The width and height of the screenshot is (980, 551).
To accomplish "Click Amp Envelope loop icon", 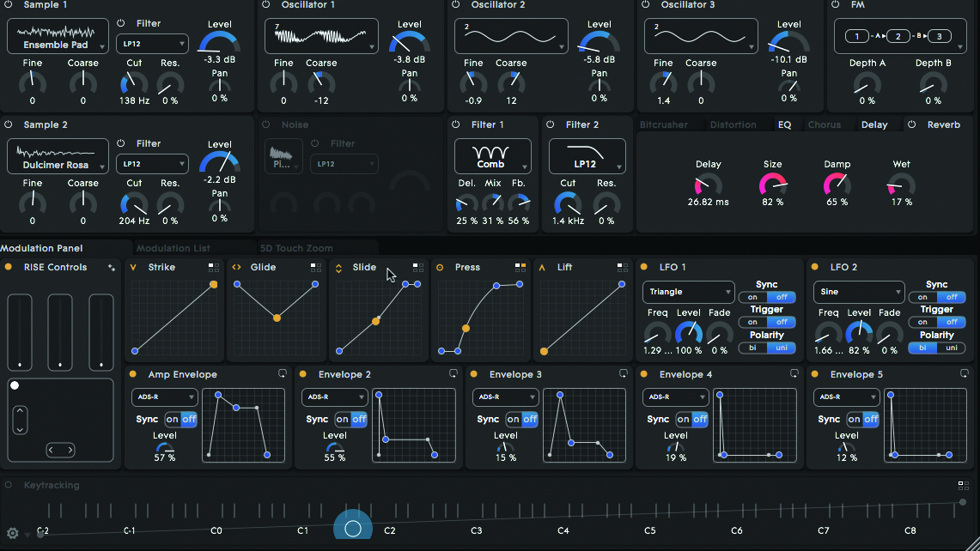I will coord(283,373).
